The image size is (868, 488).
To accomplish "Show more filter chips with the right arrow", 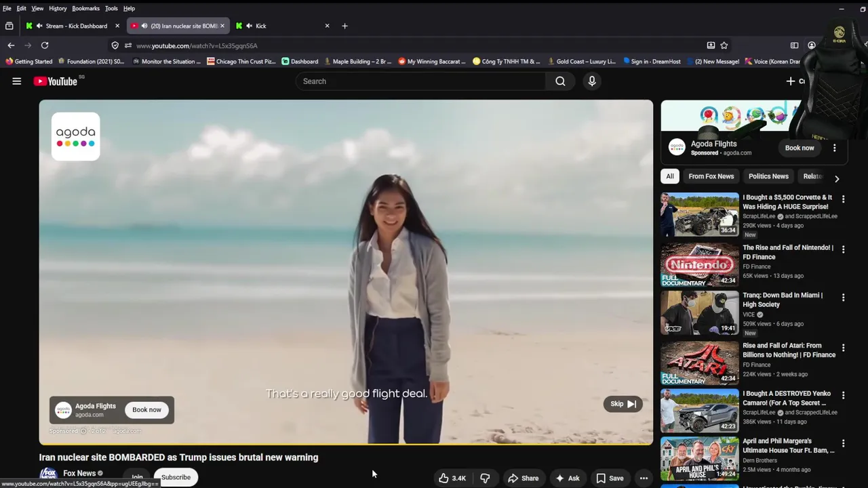I will [837, 179].
